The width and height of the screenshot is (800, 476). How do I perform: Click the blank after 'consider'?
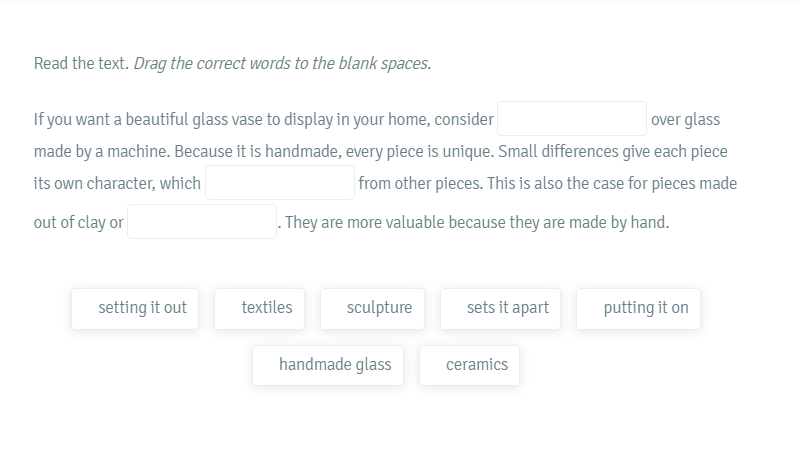coord(572,119)
